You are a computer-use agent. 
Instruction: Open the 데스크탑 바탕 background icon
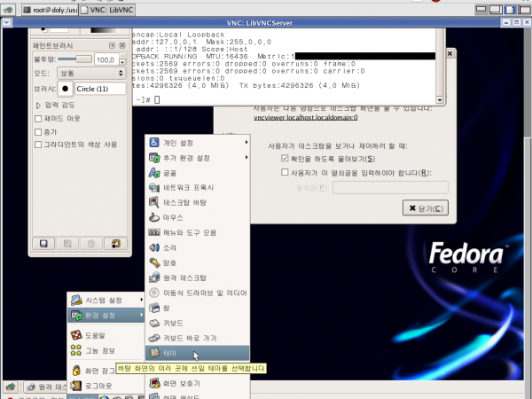tap(154, 202)
